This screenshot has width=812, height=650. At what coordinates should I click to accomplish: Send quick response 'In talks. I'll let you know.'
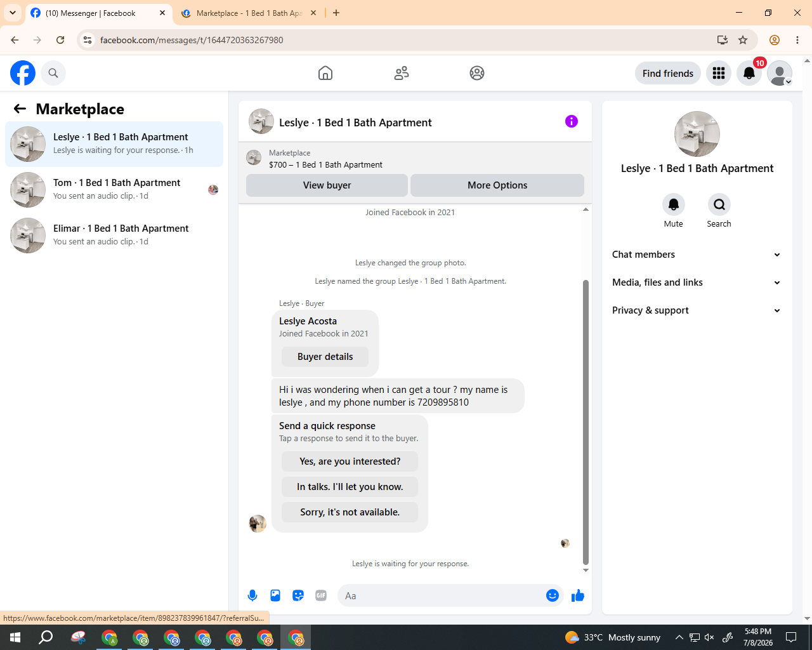[x=350, y=487]
